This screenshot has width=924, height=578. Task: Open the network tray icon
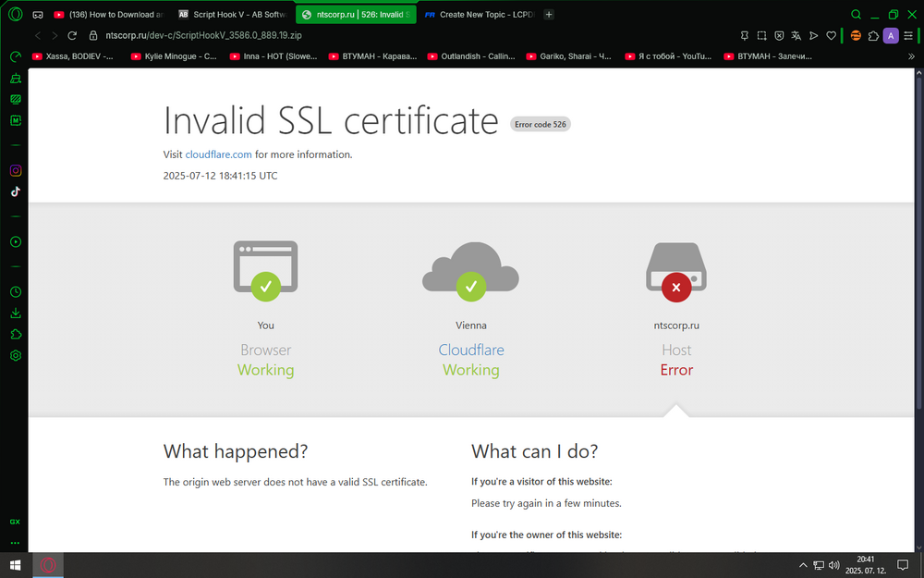coord(819,566)
